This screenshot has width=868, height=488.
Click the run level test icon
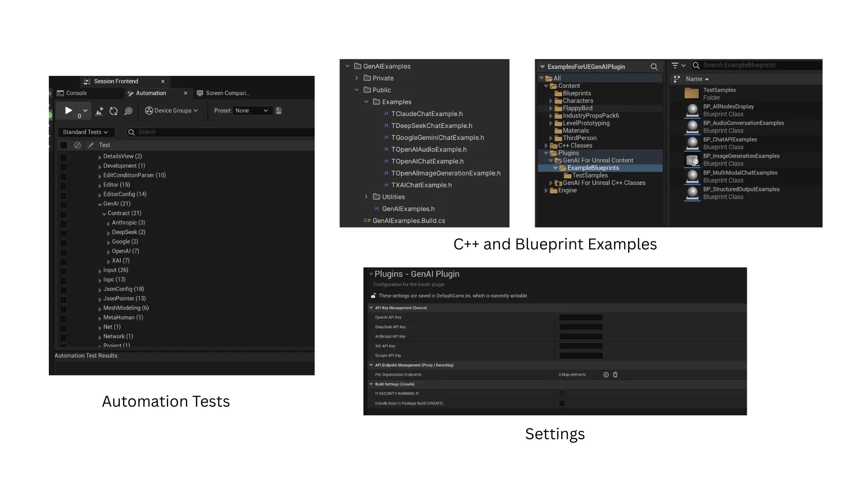tap(99, 111)
